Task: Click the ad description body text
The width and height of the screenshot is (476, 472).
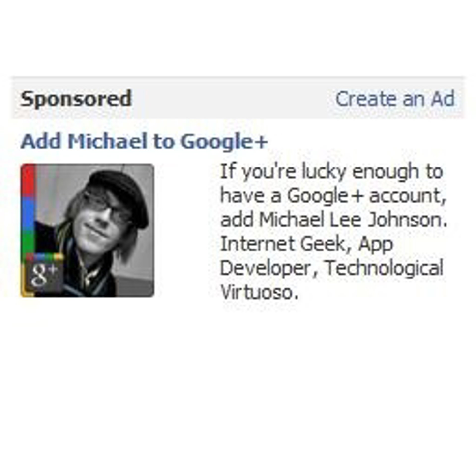Action: pos(333,232)
